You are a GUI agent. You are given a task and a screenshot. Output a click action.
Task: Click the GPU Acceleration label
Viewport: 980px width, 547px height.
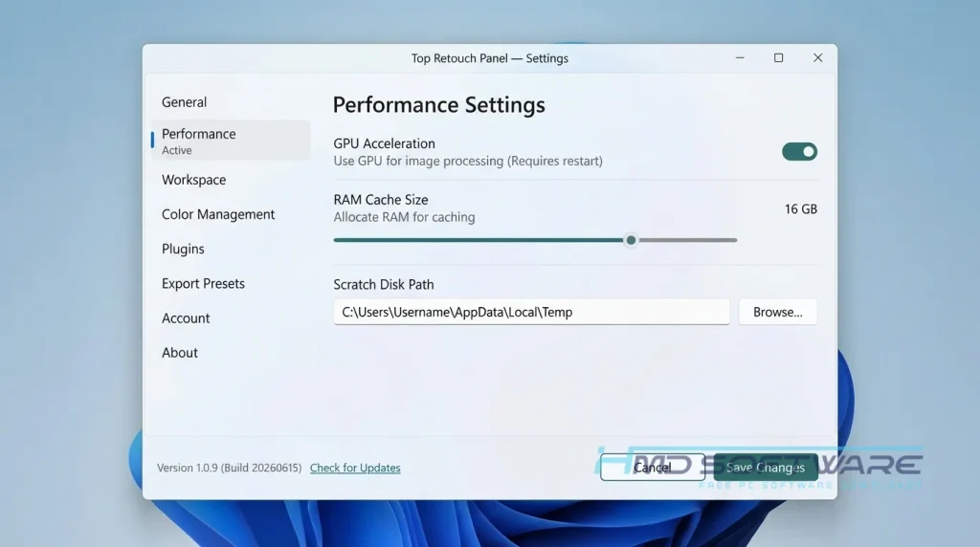[384, 143]
